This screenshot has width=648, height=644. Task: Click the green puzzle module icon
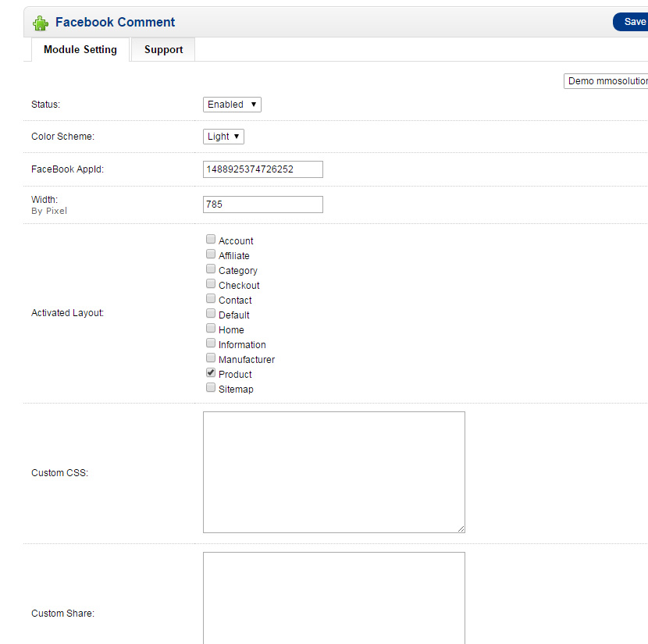[40, 23]
